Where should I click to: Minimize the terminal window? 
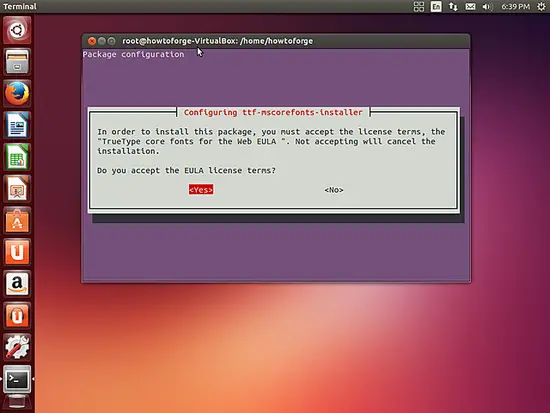(102, 41)
